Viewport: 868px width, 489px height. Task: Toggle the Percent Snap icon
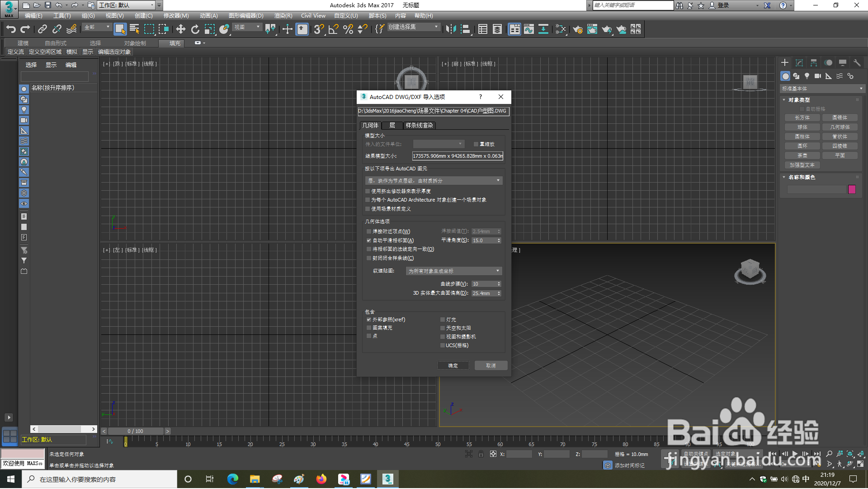click(348, 29)
